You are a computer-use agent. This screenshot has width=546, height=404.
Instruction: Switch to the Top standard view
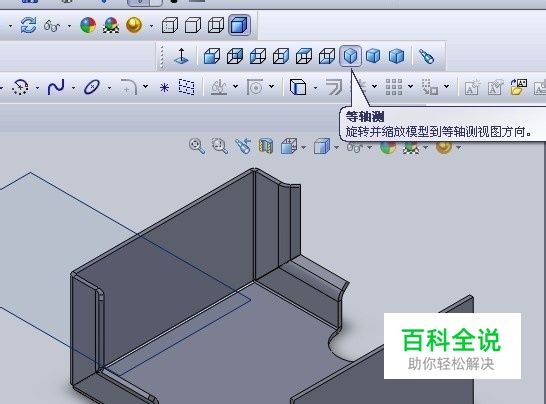(304, 56)
